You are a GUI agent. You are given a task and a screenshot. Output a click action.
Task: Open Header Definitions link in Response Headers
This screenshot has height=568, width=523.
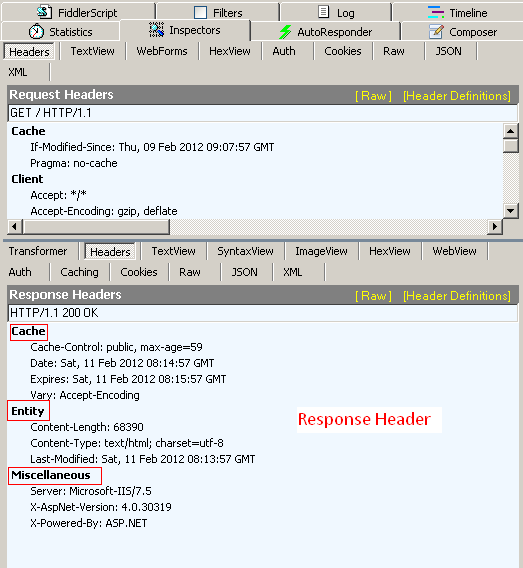(457, 296)
